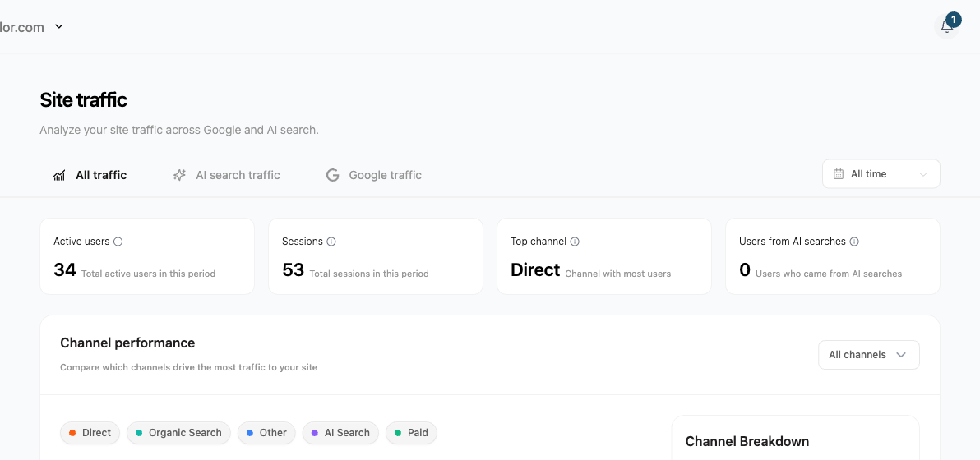This screenshot has height=460, width=980.
Task: Toggle the AI Search legend chip
Action: pos(340,433)
